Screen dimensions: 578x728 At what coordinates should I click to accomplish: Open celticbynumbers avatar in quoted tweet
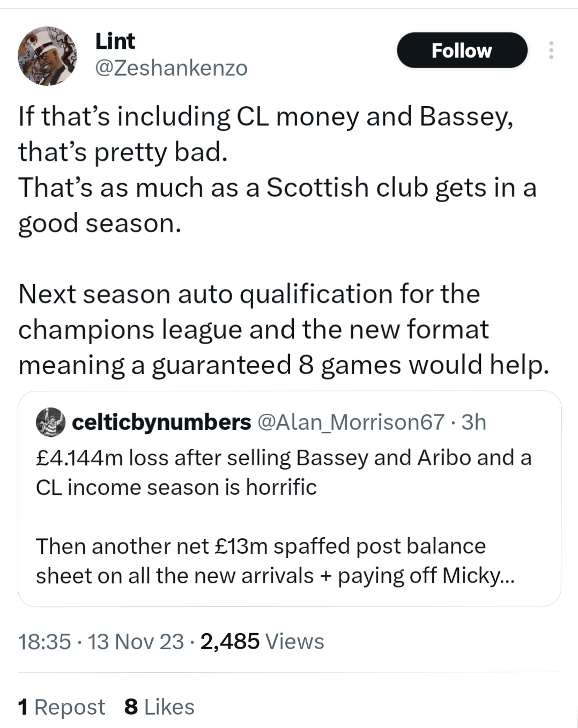point(50,422)
